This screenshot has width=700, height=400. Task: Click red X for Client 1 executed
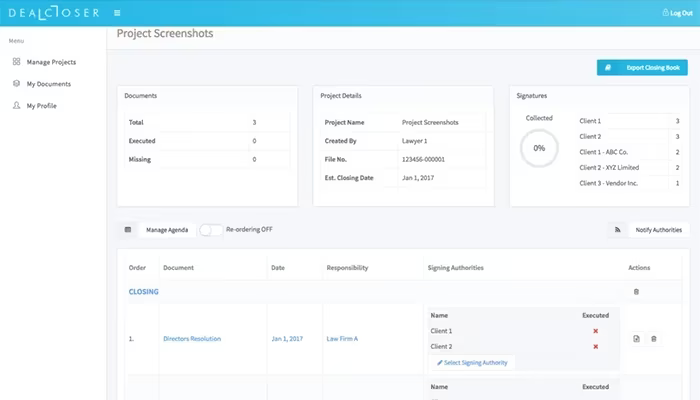pyautogui.click(x=596, y=331)
